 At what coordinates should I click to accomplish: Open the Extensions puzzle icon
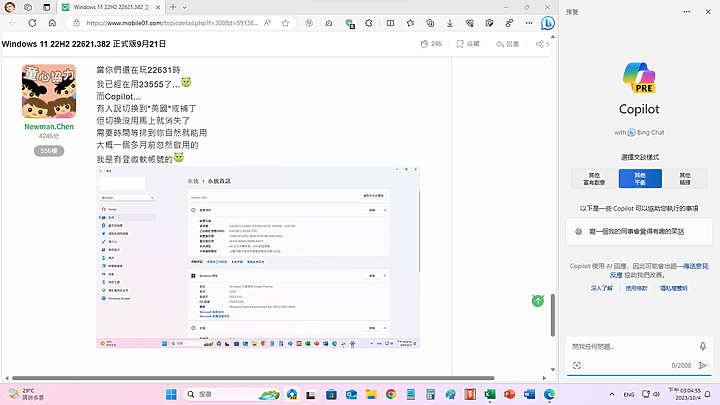[x=369, y=23]
